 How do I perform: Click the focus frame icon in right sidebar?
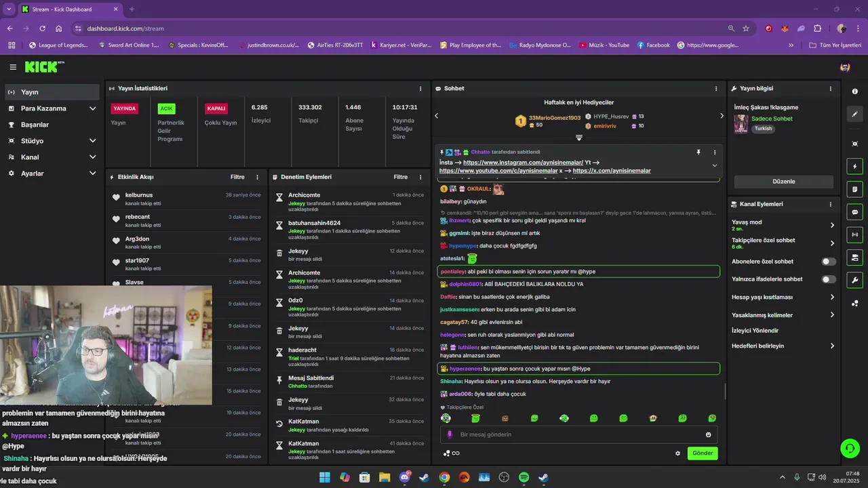(854, 144)
